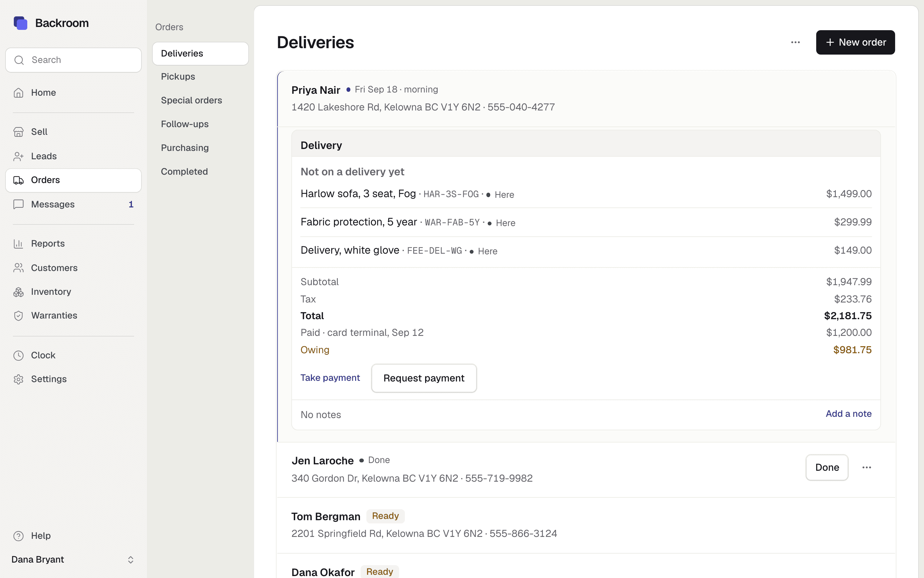
Task: Click the Clock icon in sidebar
Action: click(x=18, y=355)
